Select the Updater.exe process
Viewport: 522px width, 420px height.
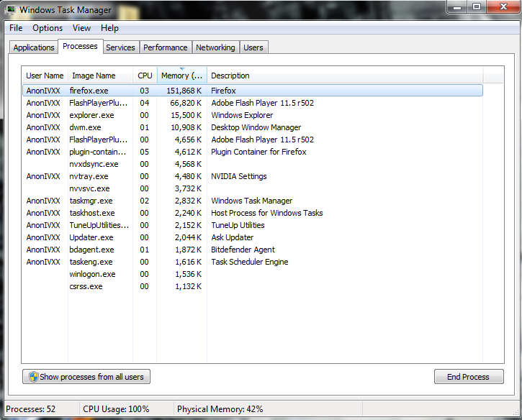(253, 237)
